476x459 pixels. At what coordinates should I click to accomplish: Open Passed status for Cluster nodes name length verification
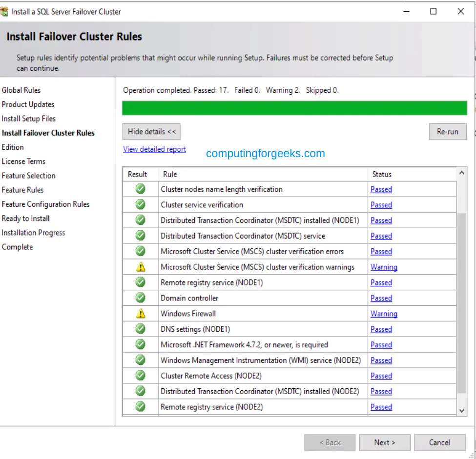tap(381, 189)
